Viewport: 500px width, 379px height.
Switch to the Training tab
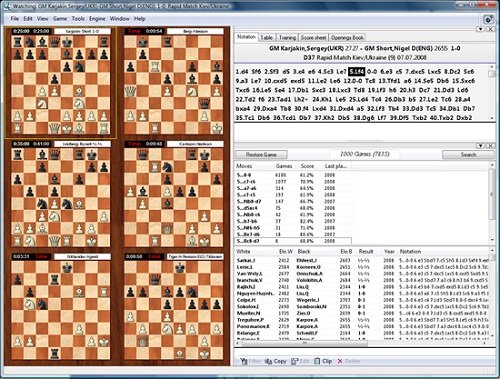[x=287, y=37]
